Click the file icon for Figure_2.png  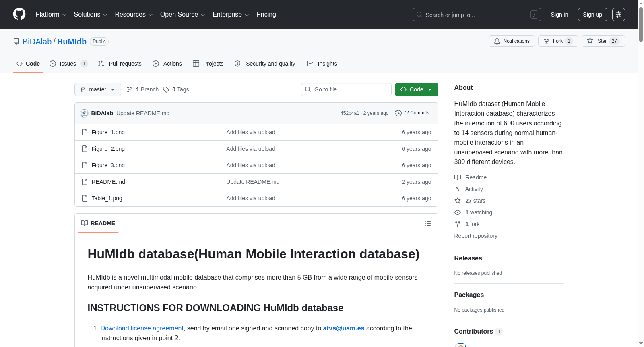coord(85,149)
